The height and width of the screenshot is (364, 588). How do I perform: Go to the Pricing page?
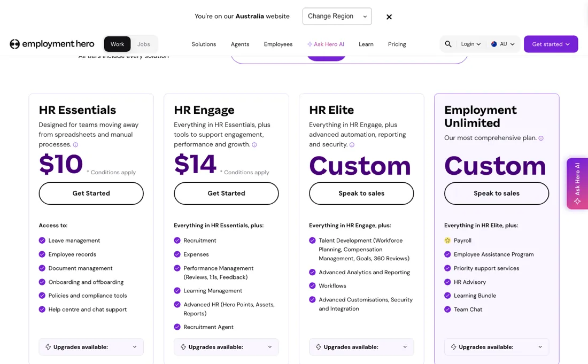(397, 44)
